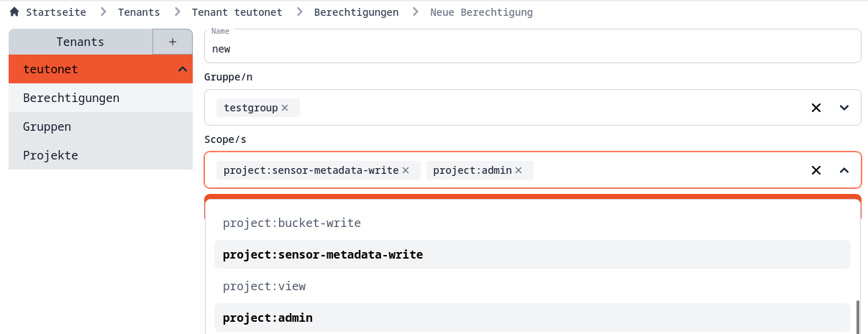
Task: Remove the testgroup chip
Action: pyautogui.click(x=285, y=108)
